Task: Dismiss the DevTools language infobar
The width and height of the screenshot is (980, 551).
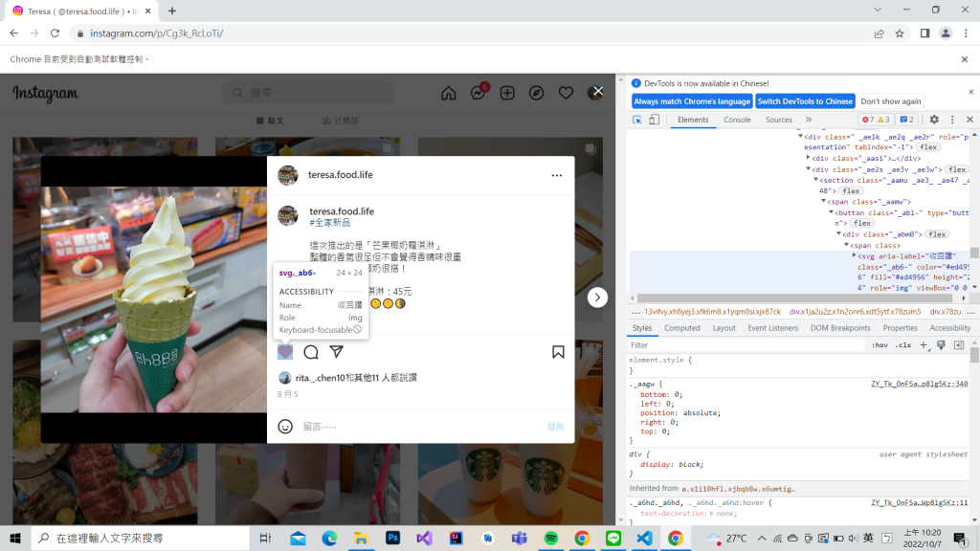Action: [x=970, y=92]
